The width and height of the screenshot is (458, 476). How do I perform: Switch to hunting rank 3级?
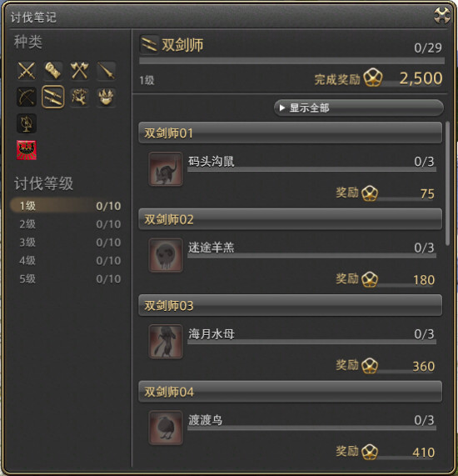[x=66, y=243]
